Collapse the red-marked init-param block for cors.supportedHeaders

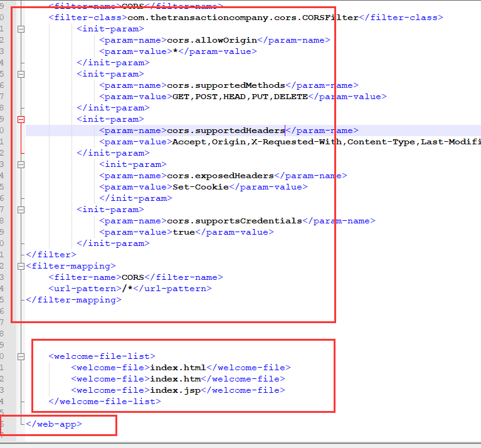point(21,119)
